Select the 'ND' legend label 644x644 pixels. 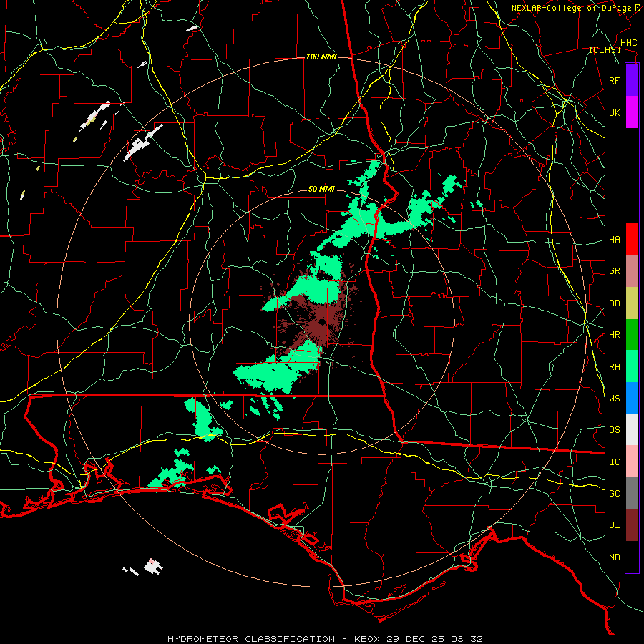click(614, 557)
